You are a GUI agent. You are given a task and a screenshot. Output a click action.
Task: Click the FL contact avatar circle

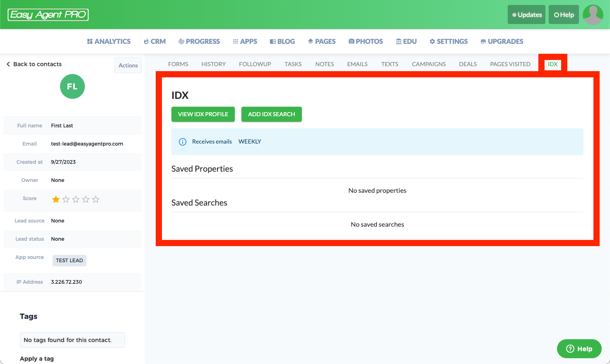click(72, 86)
